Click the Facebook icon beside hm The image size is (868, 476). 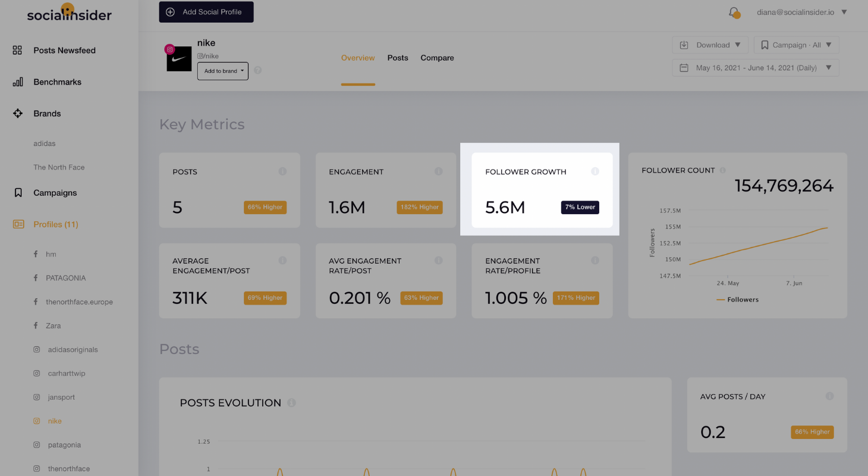pos(36,254)
